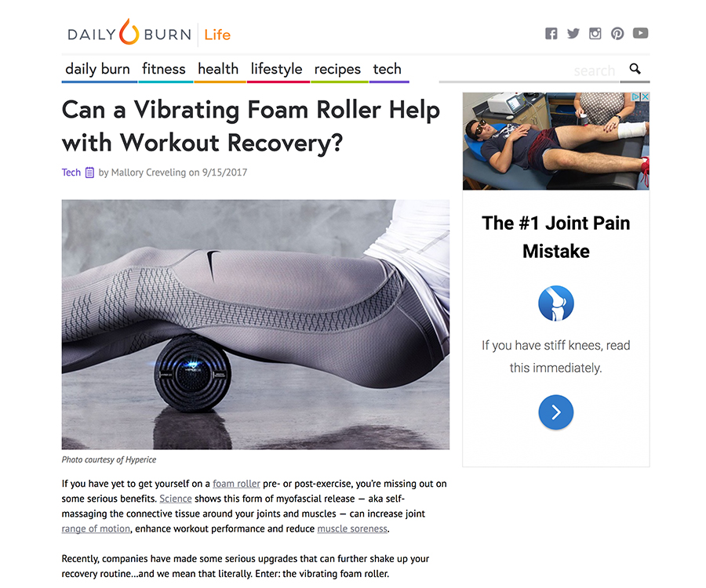706x588 pixels.
Task: Open the Twitter bird icon in header
Action: point(573,33)
